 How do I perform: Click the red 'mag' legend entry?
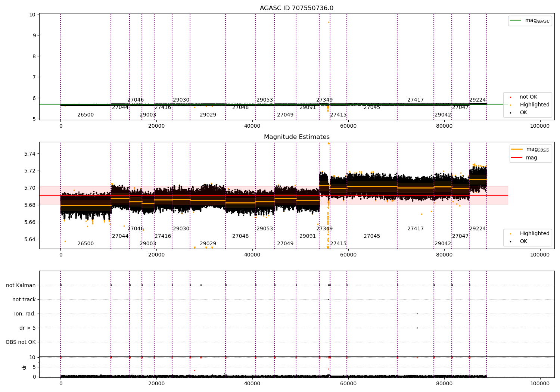point(525,158)
